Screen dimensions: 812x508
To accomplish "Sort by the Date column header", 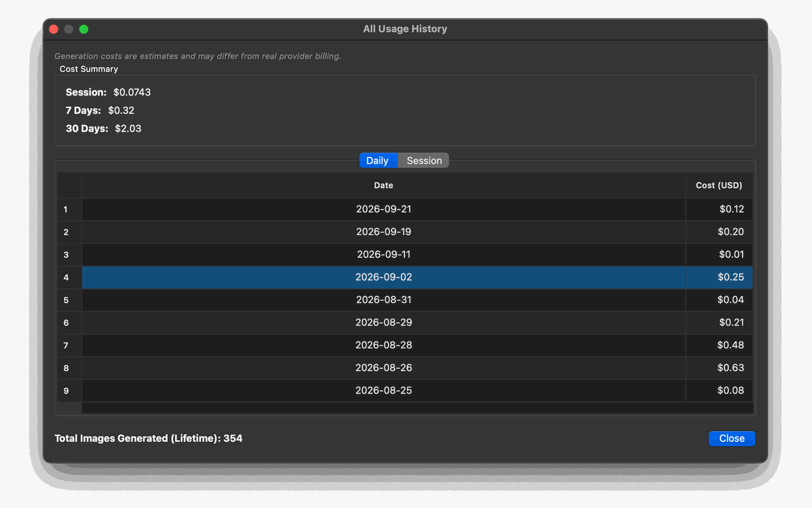I will (x=383, y=185).
